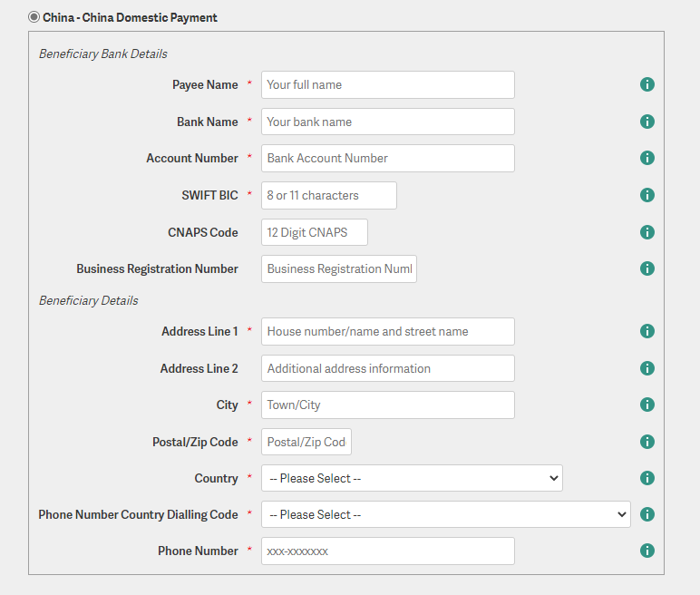The height and width of the screenshot is (595, 700).
Task: Open the Country dropdown
Action: [x=412, y=478]
